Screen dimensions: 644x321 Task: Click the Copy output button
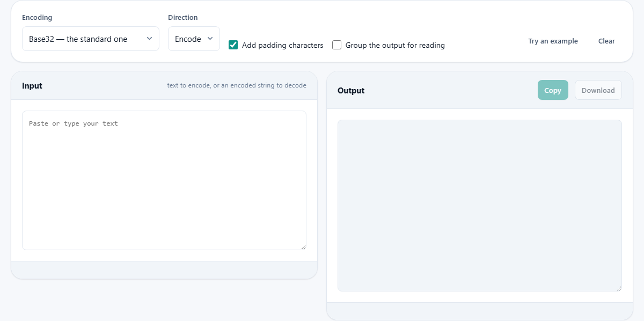[553, 90]
